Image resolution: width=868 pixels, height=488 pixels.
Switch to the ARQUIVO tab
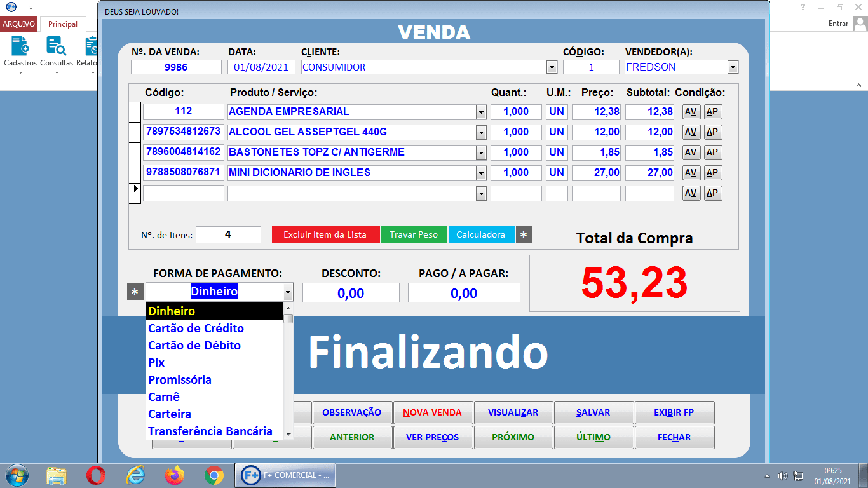click(19, 24)
